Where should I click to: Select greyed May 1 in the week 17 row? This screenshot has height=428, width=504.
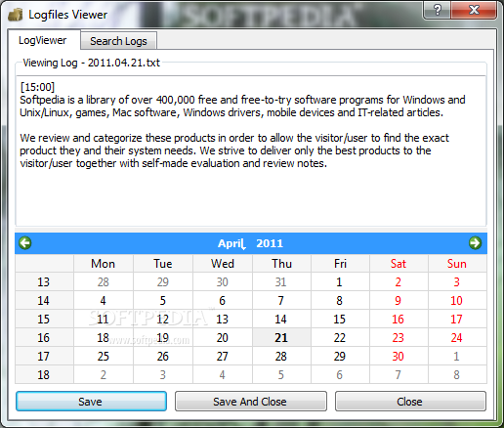[x=457, y=356]
